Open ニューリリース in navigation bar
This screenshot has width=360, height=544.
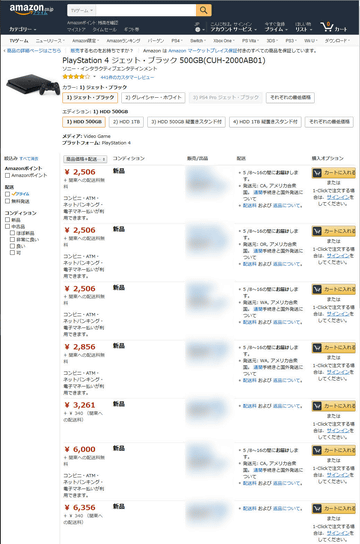[50, 41]
